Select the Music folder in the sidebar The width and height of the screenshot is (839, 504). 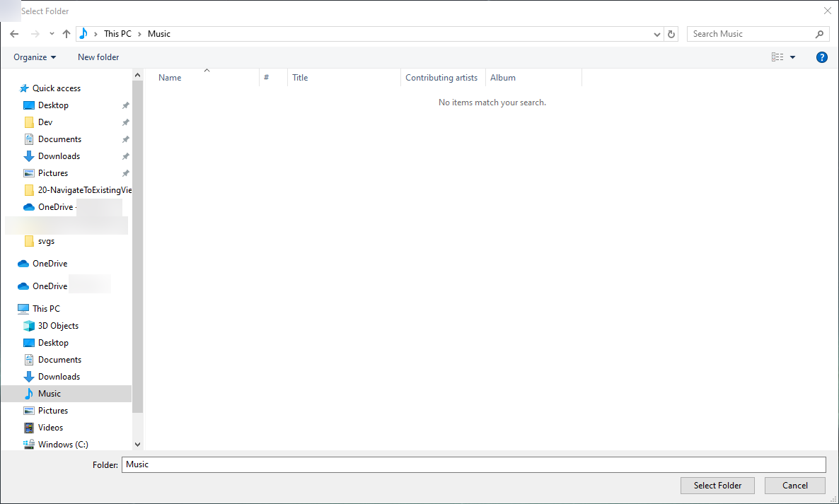tap(50, 393)
